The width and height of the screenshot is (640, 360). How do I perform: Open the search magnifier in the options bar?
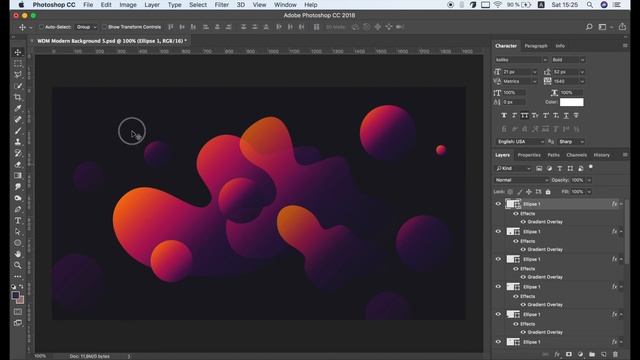589,27
